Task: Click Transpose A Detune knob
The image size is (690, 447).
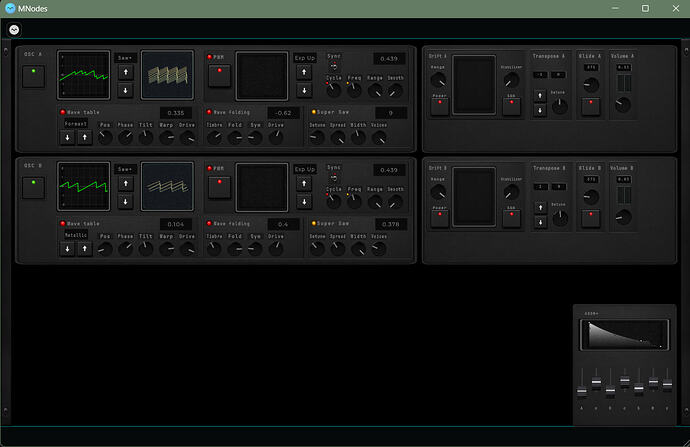Action: coord(560,106)
